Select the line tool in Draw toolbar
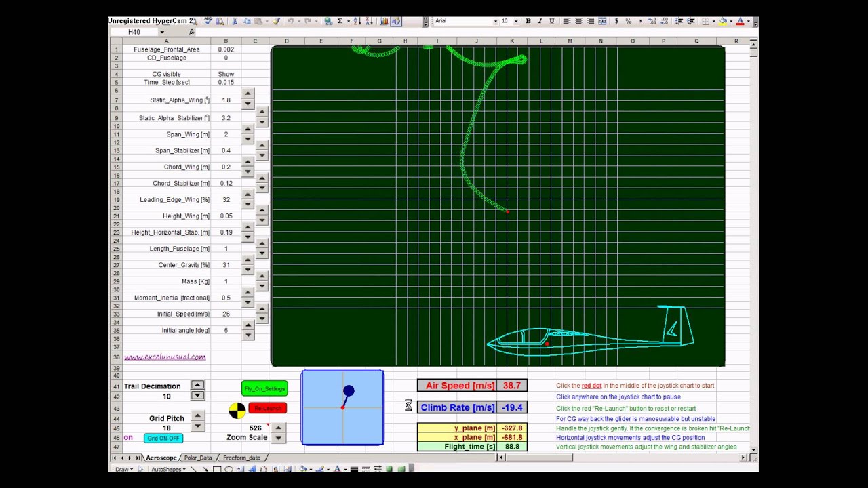 [x=194, y=469]
